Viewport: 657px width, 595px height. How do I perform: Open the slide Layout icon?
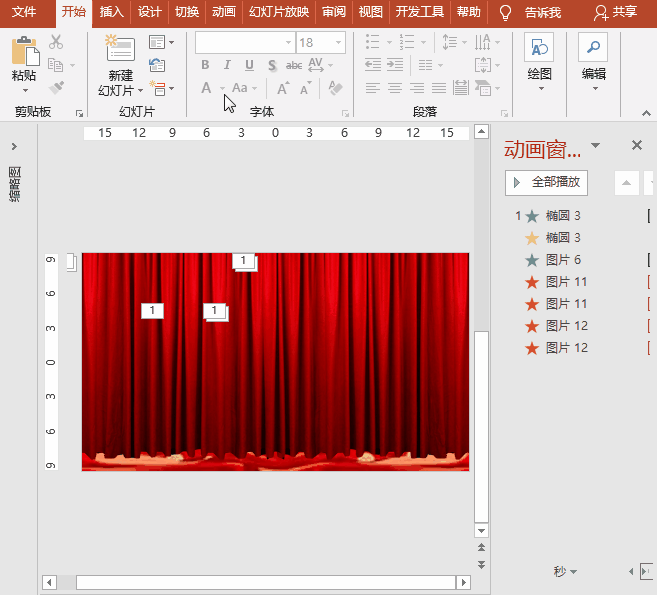(157, 42)
